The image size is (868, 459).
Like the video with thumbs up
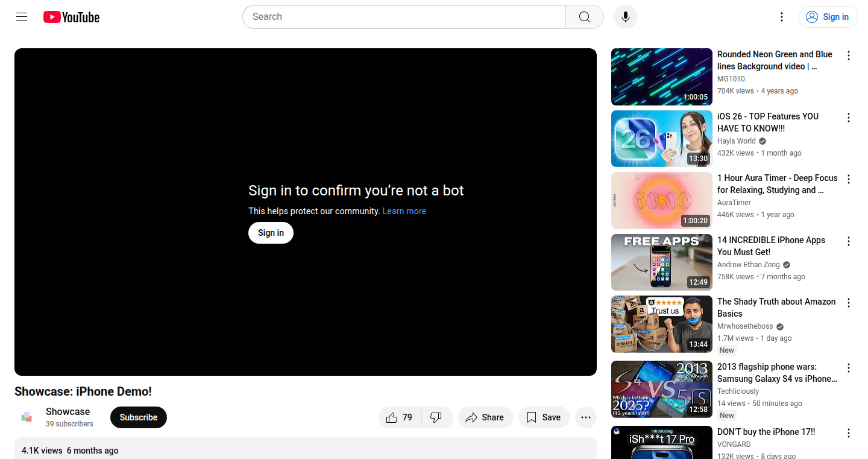pos(400,417)
